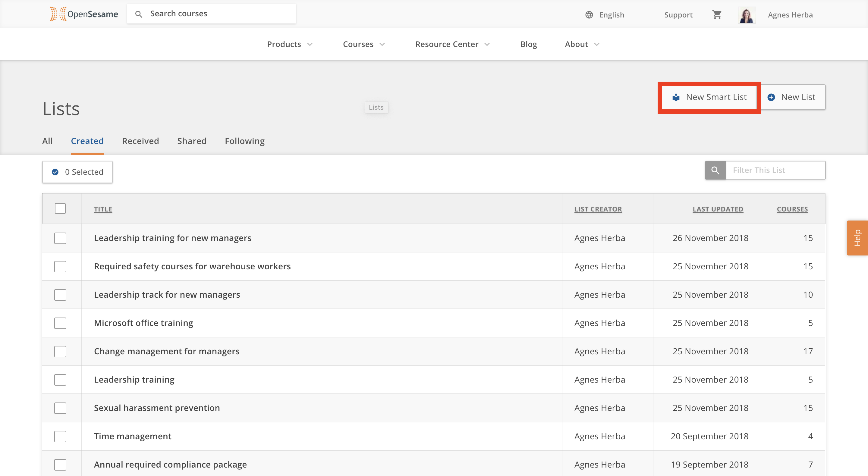Check the Time management row checkbox
The image size is (868, 476).
point(60,436)
